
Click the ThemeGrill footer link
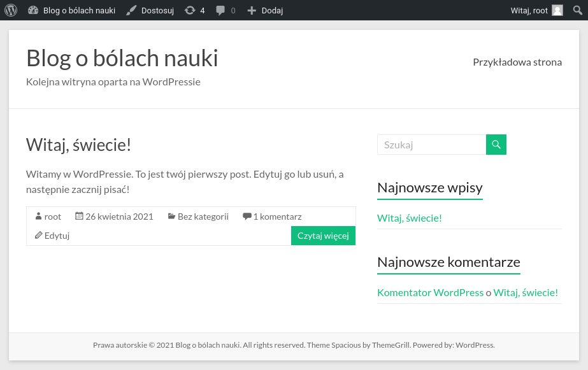coord(391,345)
